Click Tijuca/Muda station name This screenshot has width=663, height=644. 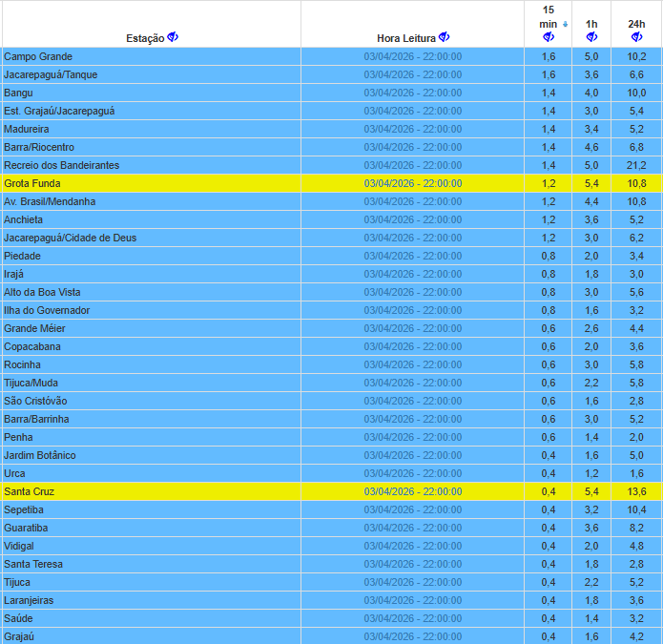(x=31, y=384)
